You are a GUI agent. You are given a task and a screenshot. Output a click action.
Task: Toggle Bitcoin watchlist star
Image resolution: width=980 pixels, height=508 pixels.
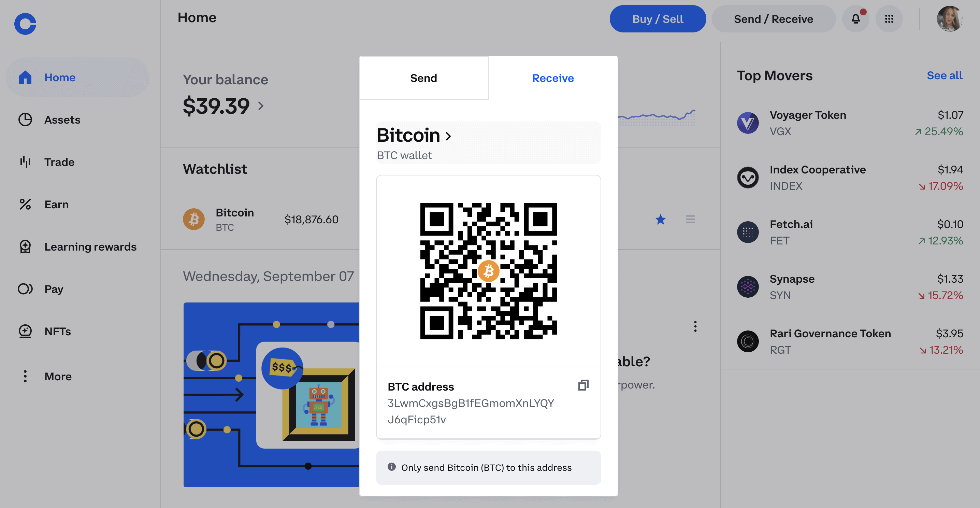click(x=661, y=219)
